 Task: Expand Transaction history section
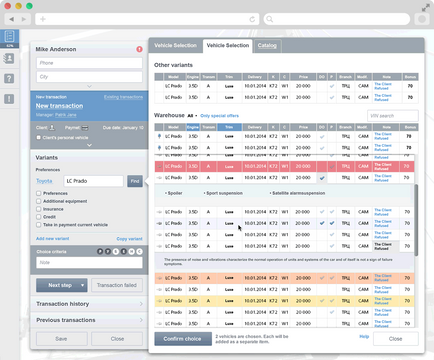89,304
